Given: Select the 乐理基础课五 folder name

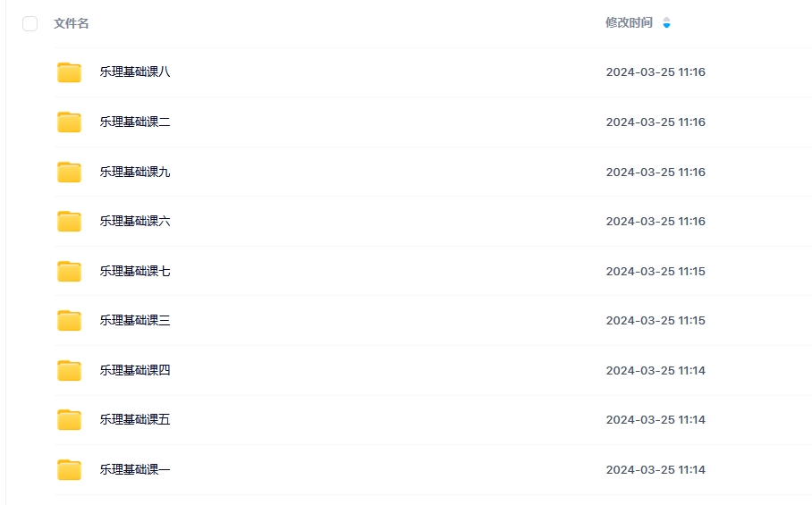Looking at the screenshot, I should point(135,419).
